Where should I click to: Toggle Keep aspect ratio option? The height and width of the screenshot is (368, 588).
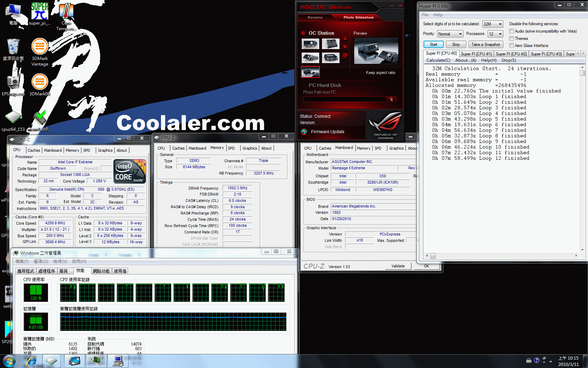[362, 73]
